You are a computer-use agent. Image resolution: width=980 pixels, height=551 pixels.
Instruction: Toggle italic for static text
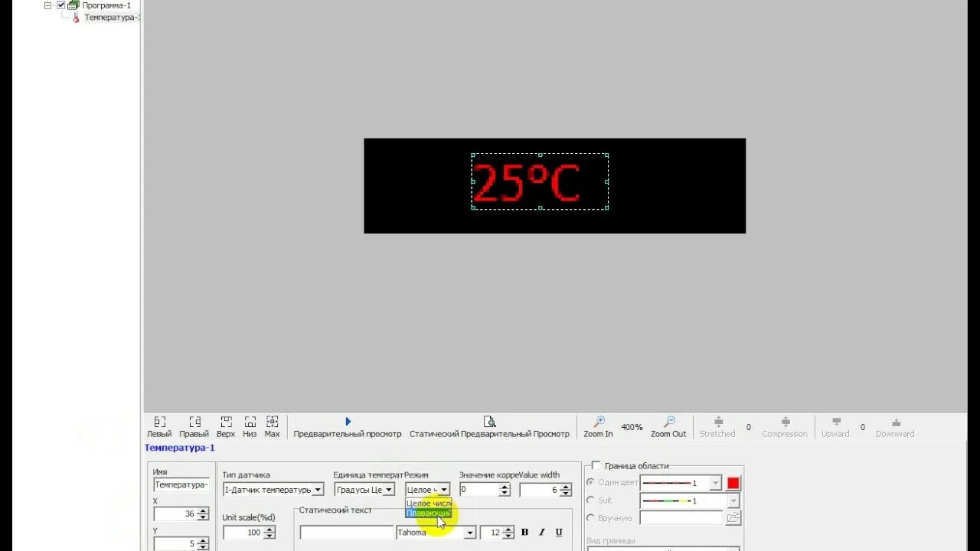[542, 533]
